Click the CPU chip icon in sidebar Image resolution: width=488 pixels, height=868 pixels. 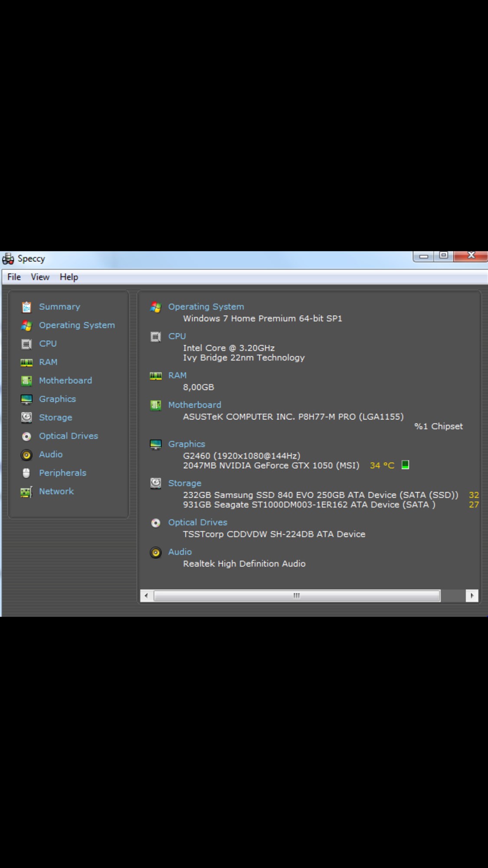tap(26, 344)
